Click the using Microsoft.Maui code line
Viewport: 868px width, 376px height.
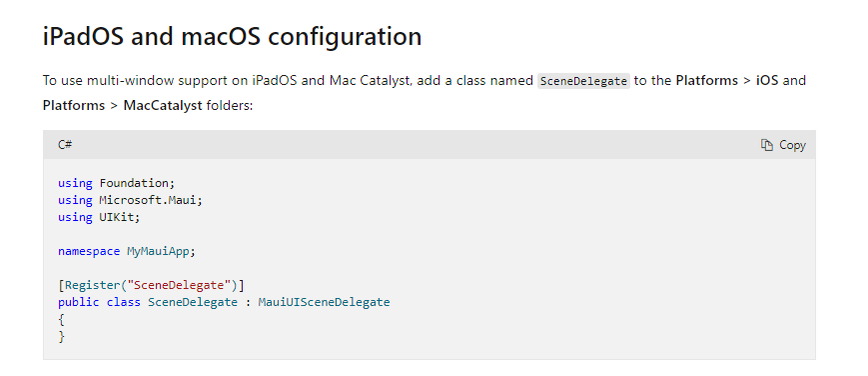(131, 200)
